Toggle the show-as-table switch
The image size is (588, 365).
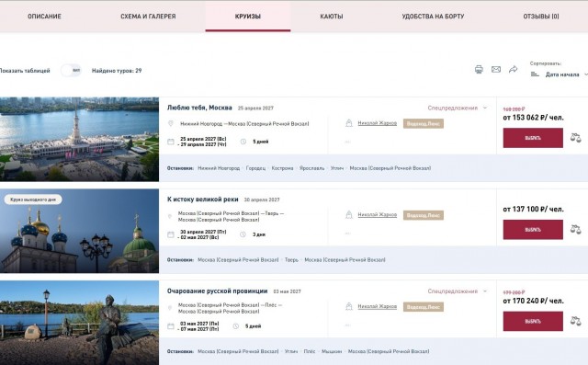click(x=72, y=70)
